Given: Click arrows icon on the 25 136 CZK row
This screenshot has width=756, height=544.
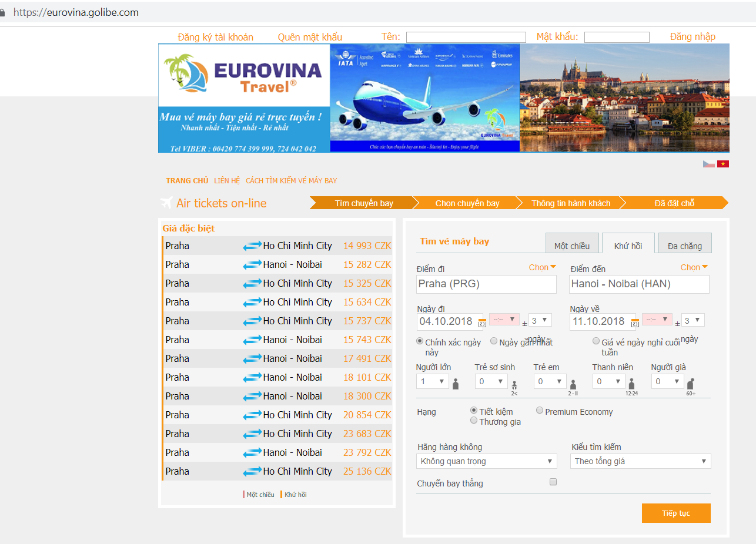Looking at the screenshot, I should point(252,472).
